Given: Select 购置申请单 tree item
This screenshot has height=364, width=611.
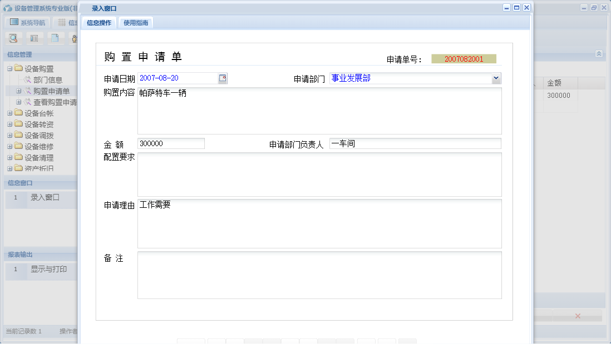Looking at the screenshot, I should [51, 91].
